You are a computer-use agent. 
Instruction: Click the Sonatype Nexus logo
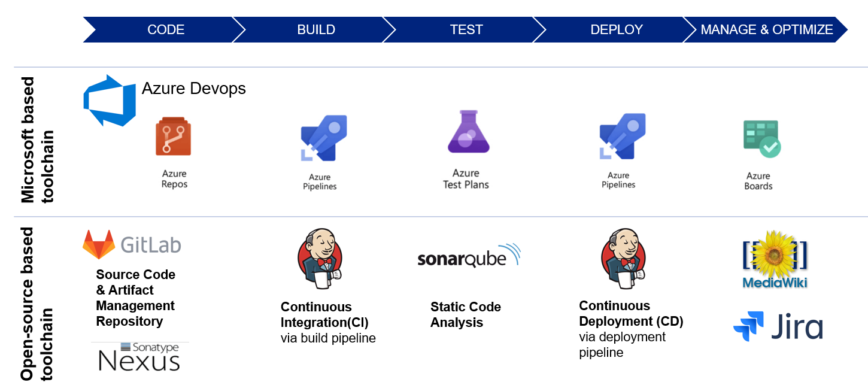coord(139,357)
